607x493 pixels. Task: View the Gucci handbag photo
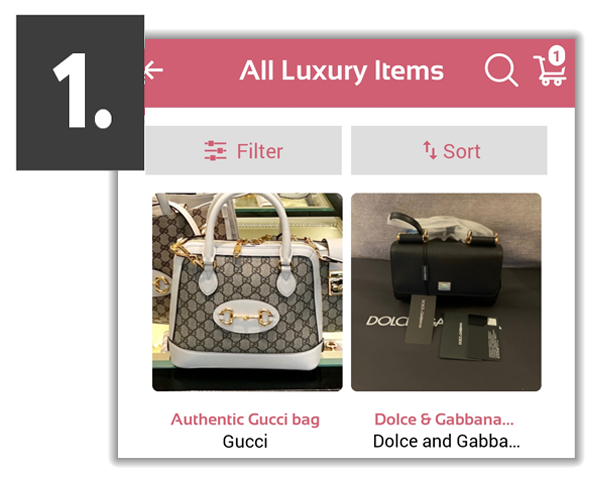click(x=247, y=292)
